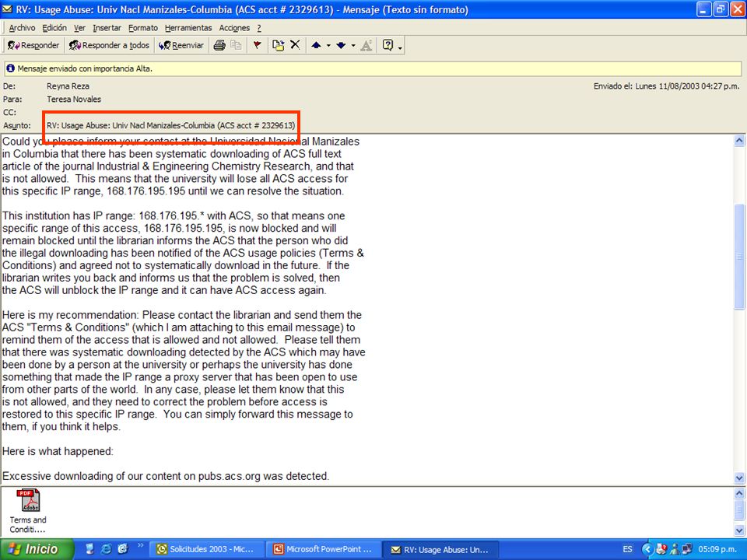Open toolbar options dropdown arrow
The width and height of the screenshot is (747, 560).
(400, 47)
